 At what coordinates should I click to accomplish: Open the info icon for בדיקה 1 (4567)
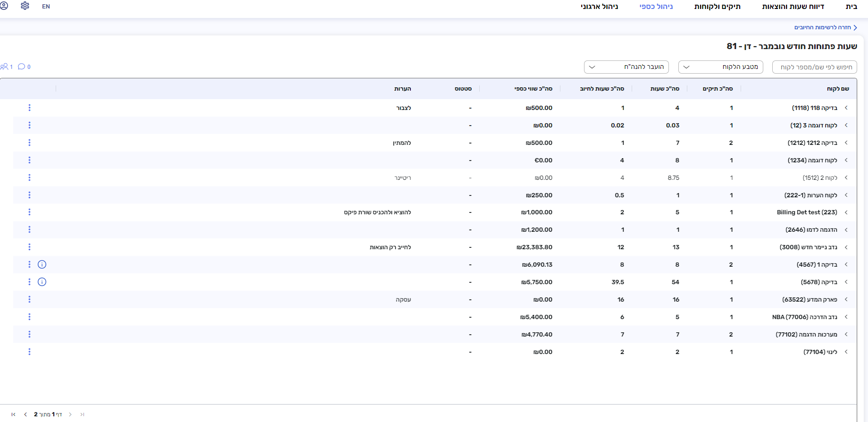(x=42, y=264)
